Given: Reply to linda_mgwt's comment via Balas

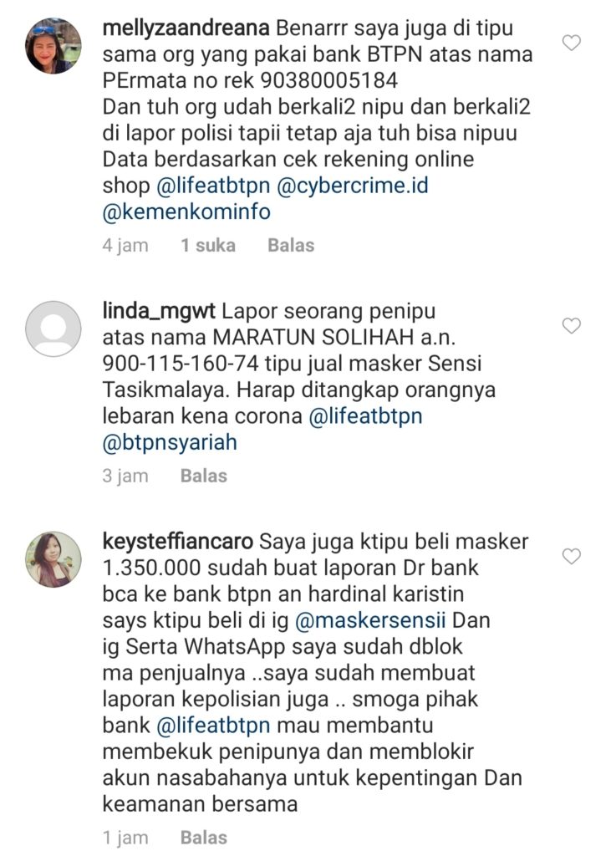Looking at the screenshot, I should (x=203, y=476).
